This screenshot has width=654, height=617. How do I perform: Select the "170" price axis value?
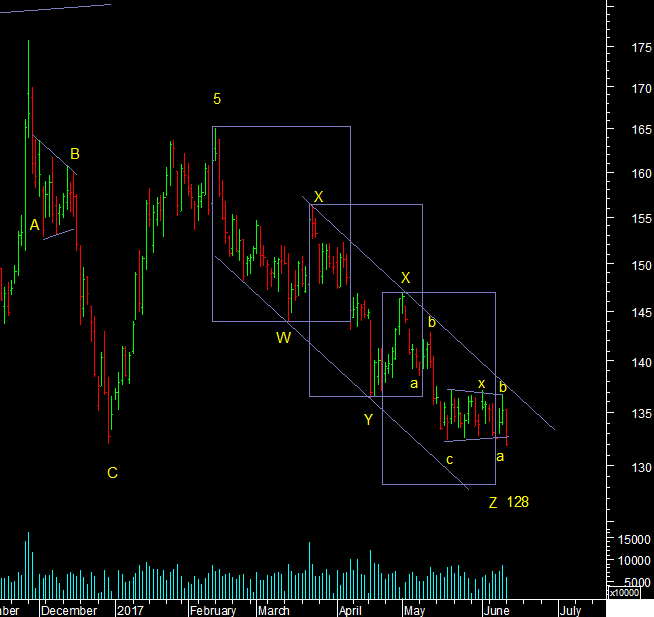[x=641, y=88]
